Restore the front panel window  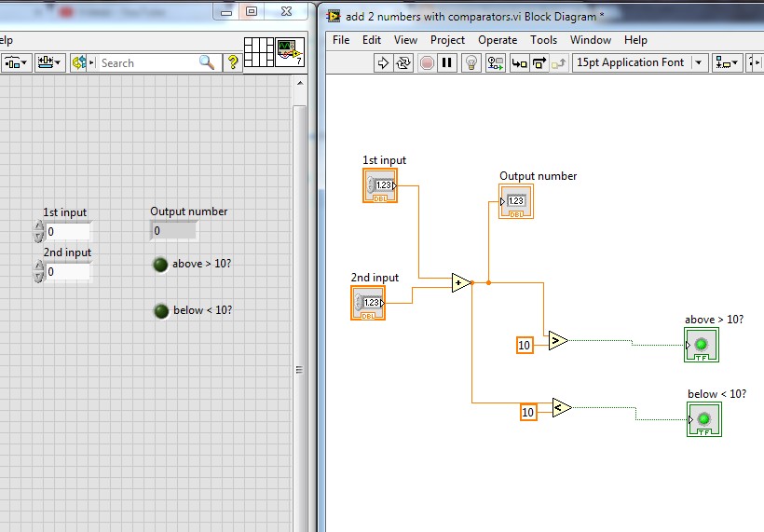(252, 12)
